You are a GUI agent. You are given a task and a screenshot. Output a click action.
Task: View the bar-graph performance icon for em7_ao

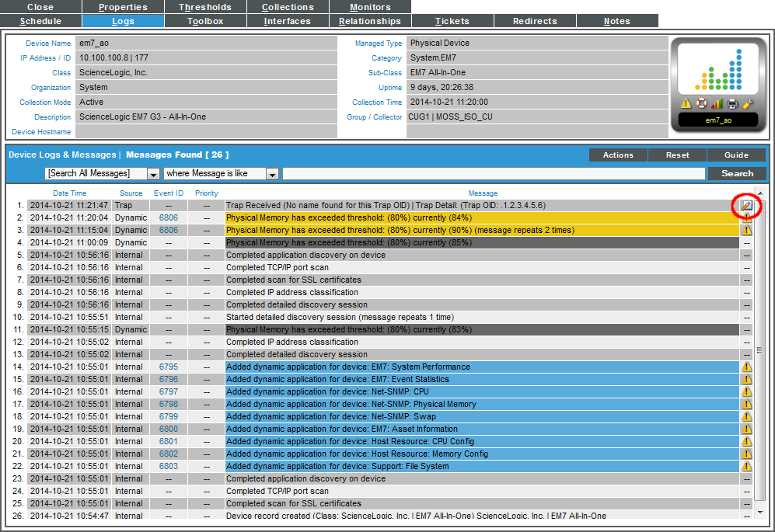(x=716, y=103)
